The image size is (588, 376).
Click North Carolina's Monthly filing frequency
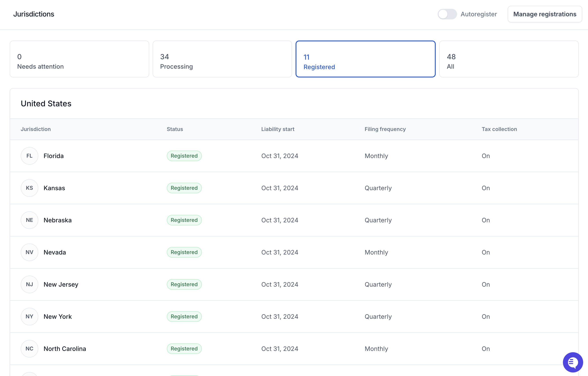click(x=376, y=349)
